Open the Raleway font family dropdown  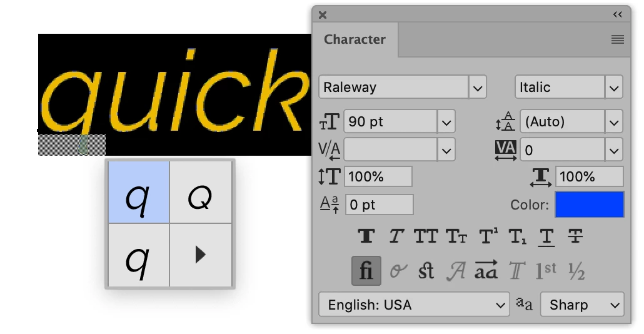(x=477, y=87)
